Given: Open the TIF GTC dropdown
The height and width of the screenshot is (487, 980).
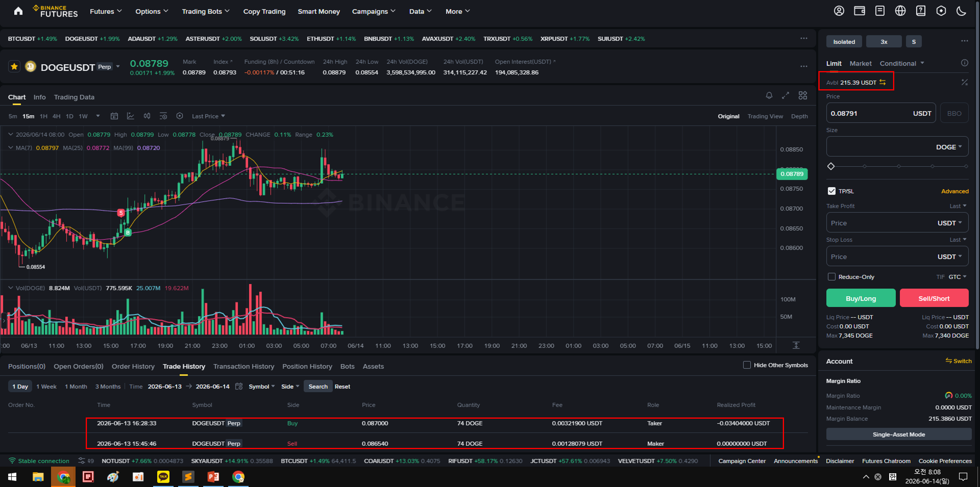Looking at the screenshot, I should click(x=957, y=277).
